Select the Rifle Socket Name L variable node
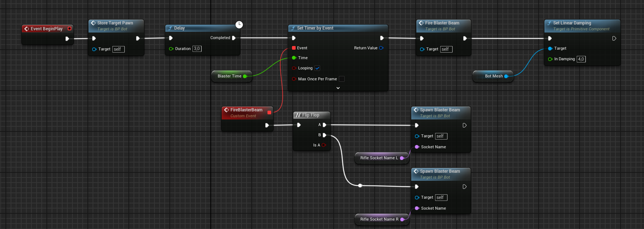644x229 pixels. (379, 158)
